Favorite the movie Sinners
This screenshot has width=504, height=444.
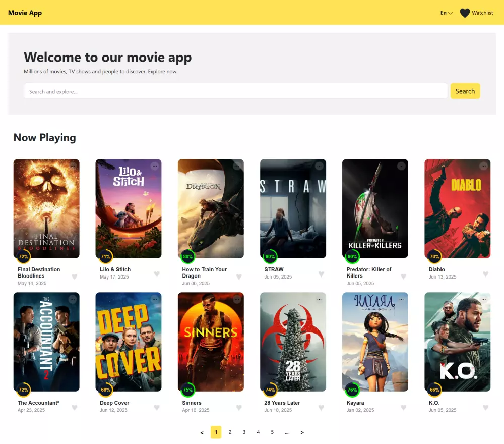pyautogui.click(x=239, y=407)
